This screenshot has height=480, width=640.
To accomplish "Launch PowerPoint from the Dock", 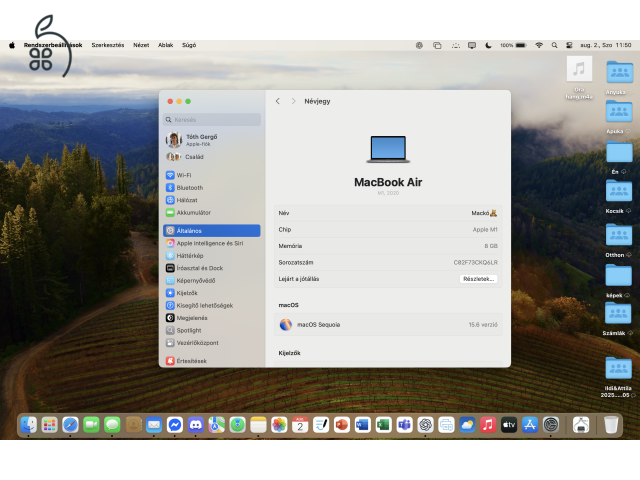I will coord(342,425).
